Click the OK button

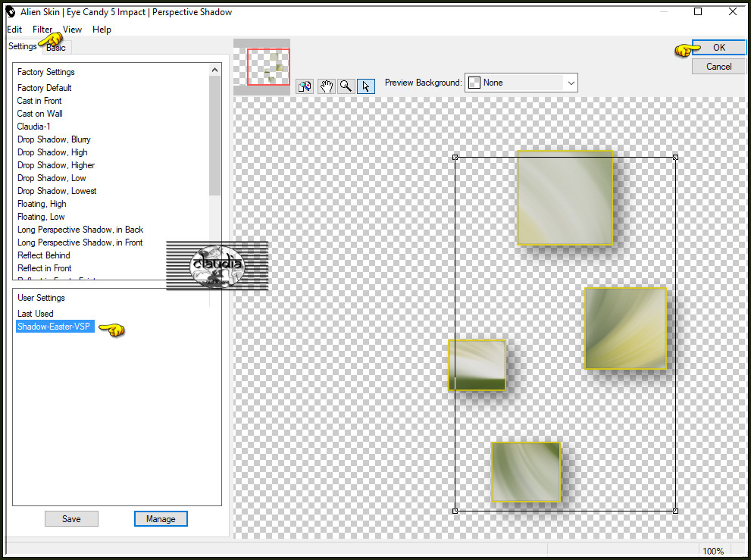(x=719, y=48)
